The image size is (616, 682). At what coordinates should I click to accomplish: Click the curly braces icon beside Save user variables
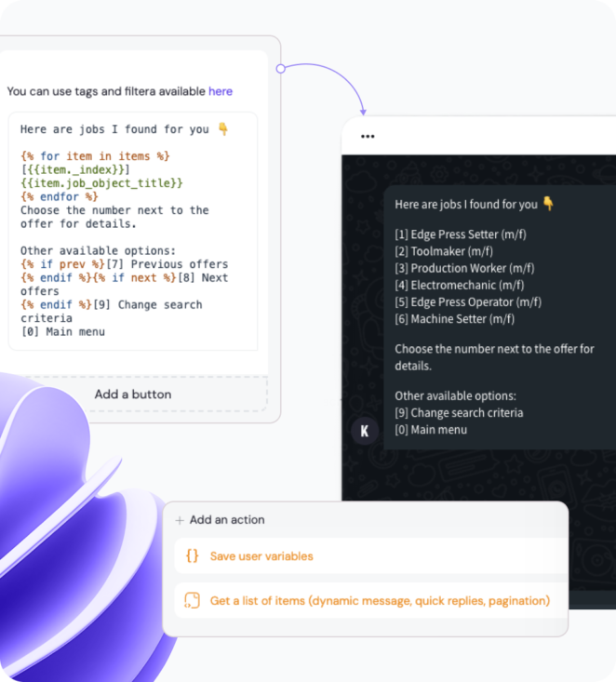(x=193, y=555)
